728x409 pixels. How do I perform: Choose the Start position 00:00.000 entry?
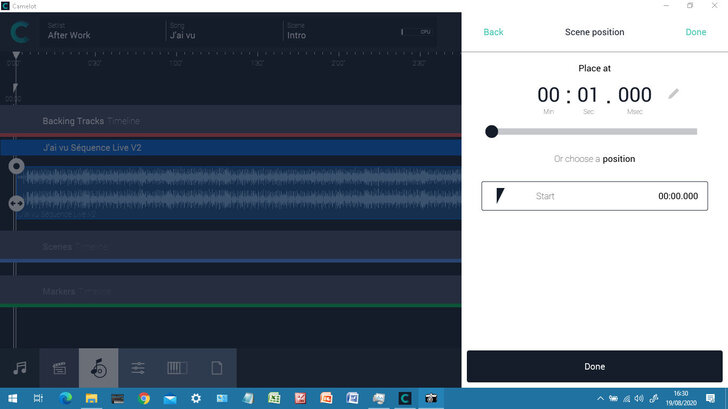594,196
